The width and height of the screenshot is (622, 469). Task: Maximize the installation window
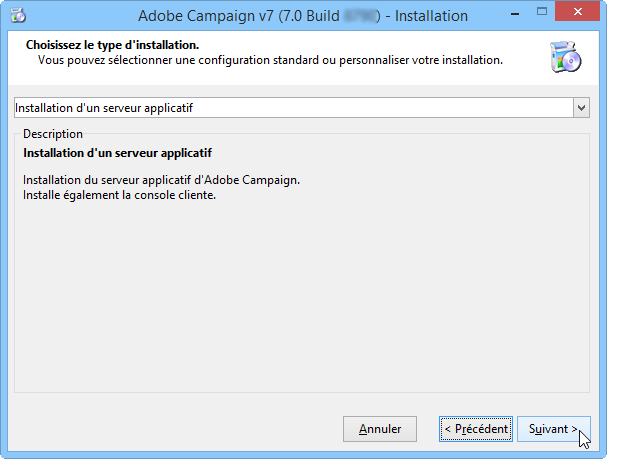541,12
